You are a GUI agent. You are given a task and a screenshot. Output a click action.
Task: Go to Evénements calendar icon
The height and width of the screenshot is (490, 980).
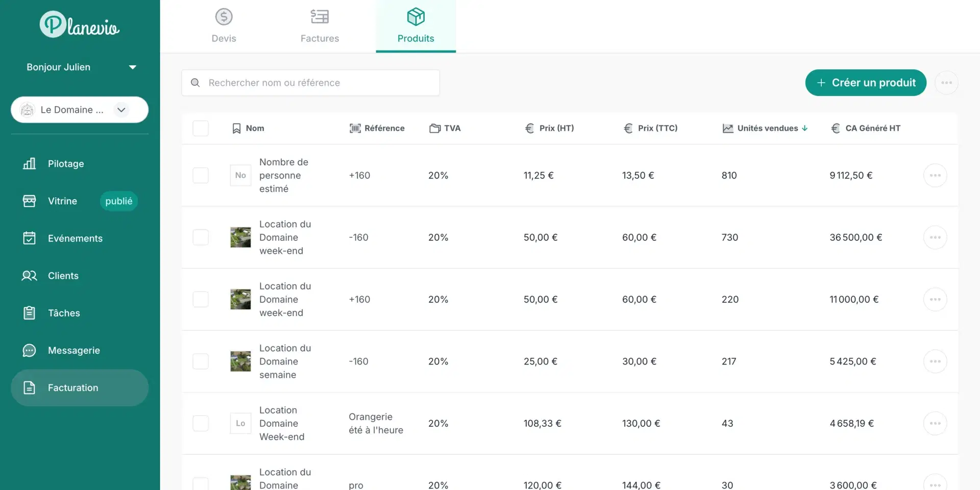pyautogui.click(x=29, y=238)
